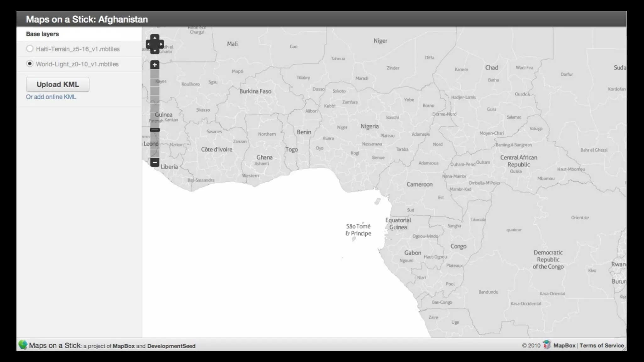Click MapBox link beside copyright
Viewport: 644px width, 362px height.
[x=564, y=345]
